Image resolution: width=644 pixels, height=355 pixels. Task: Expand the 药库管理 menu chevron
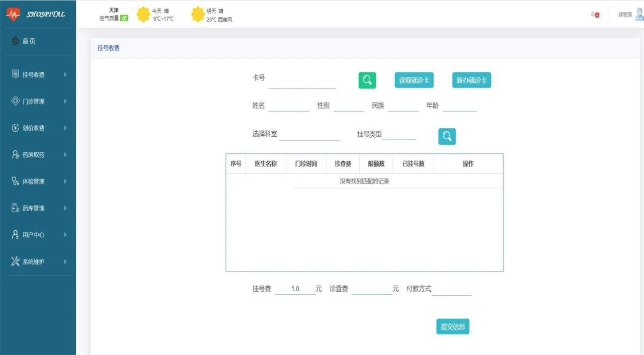point(65,208)
